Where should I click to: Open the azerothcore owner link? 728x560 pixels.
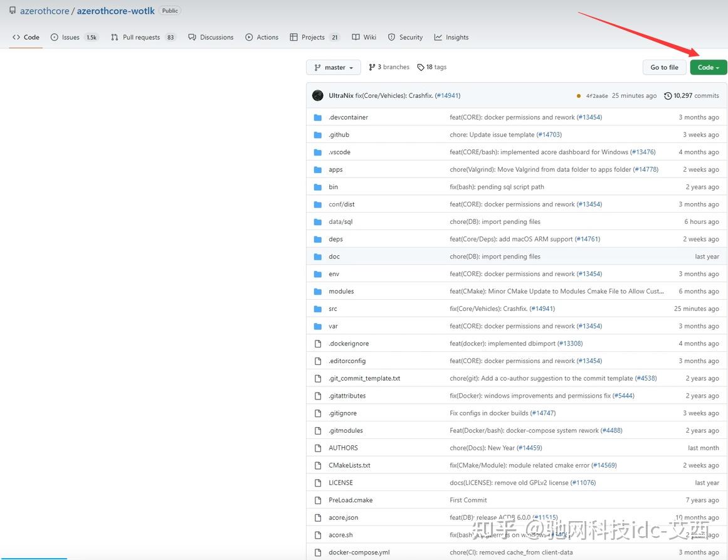click(45, 11)
